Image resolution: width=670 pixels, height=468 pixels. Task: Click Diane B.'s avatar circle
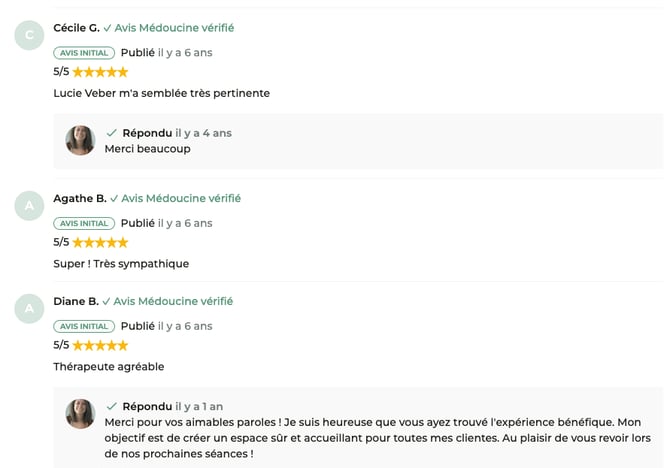[29, 308]
